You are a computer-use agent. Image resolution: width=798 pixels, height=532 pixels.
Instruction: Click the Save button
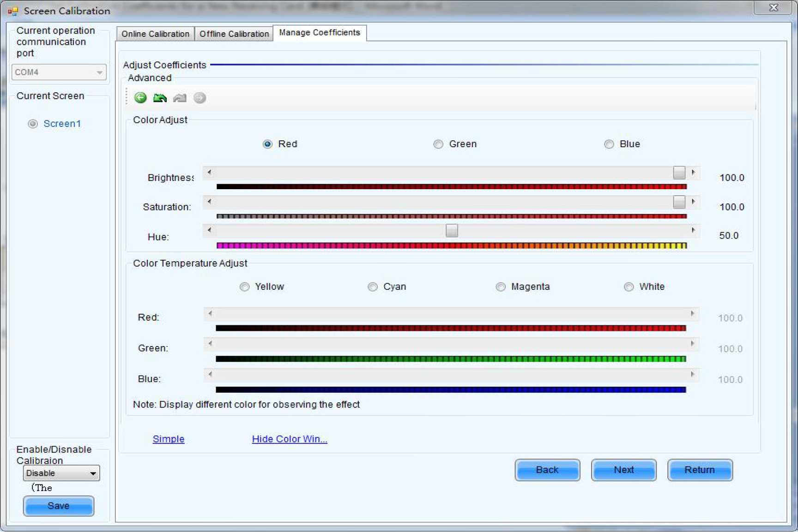[x=59, y=506]
